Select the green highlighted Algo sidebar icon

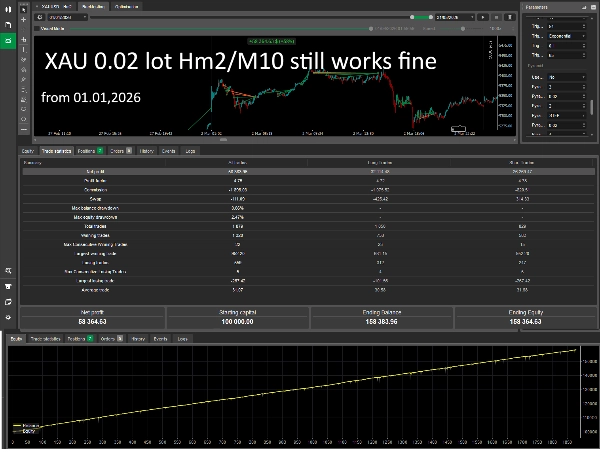8,41
